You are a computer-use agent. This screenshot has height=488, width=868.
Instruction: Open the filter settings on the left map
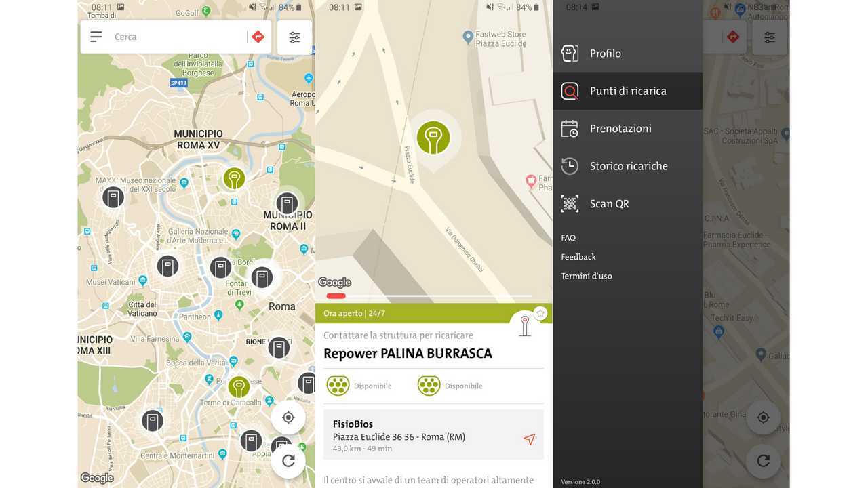(294, 37)
